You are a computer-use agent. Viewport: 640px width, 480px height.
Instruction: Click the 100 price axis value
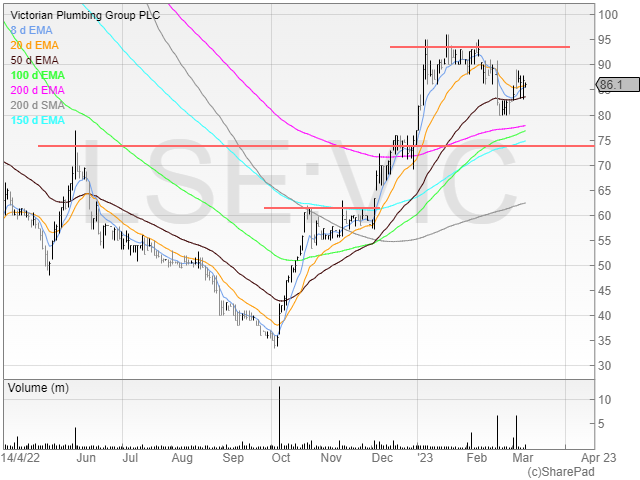pyautogui.click(x=608, y=15)
